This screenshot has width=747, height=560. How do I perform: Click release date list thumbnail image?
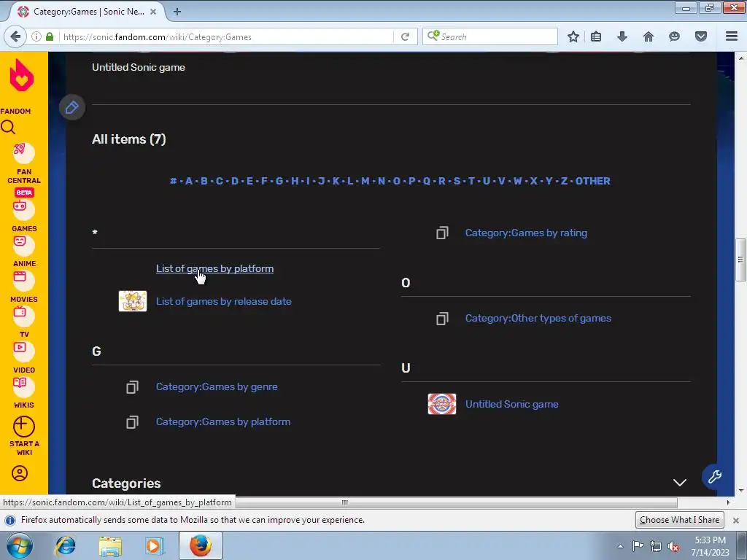coord(133,301)
